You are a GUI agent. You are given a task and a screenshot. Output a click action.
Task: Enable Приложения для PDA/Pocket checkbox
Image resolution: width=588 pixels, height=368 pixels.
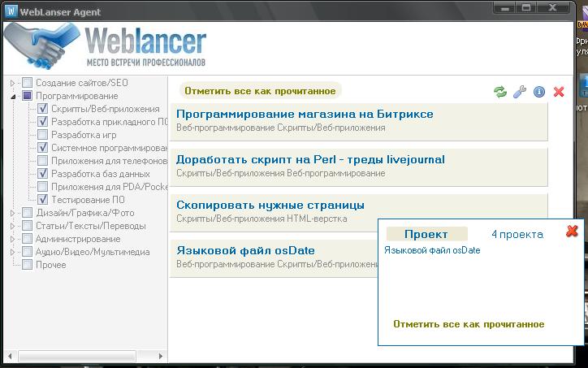pyautogui.click(x=43, y=187)
